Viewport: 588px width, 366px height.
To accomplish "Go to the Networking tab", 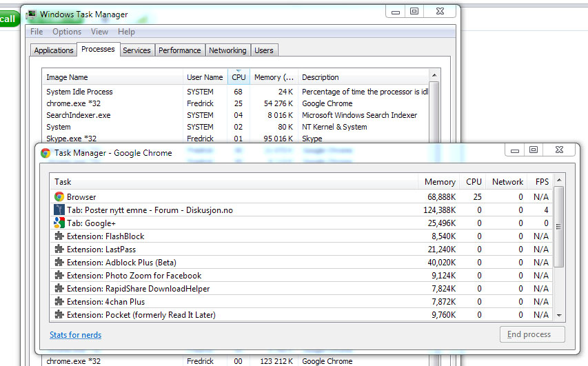I will [x=227, y=50].
